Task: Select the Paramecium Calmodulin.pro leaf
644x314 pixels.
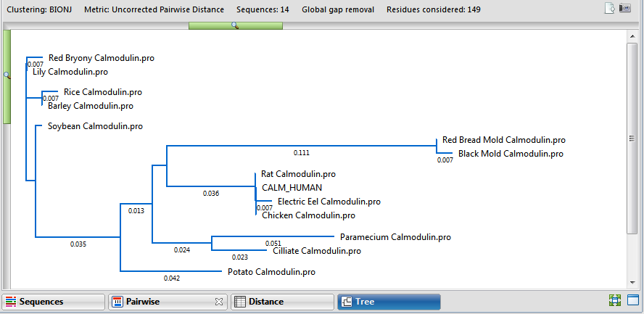Action: (x=395, y=237)
